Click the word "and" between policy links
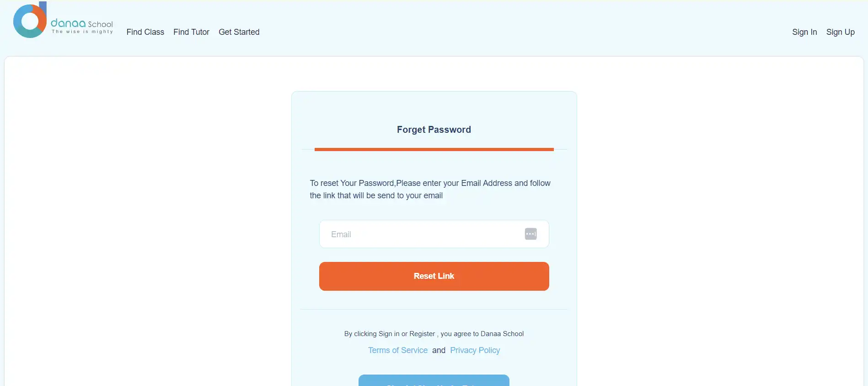Screen dimensions: 868x386 tap(439, 350)
